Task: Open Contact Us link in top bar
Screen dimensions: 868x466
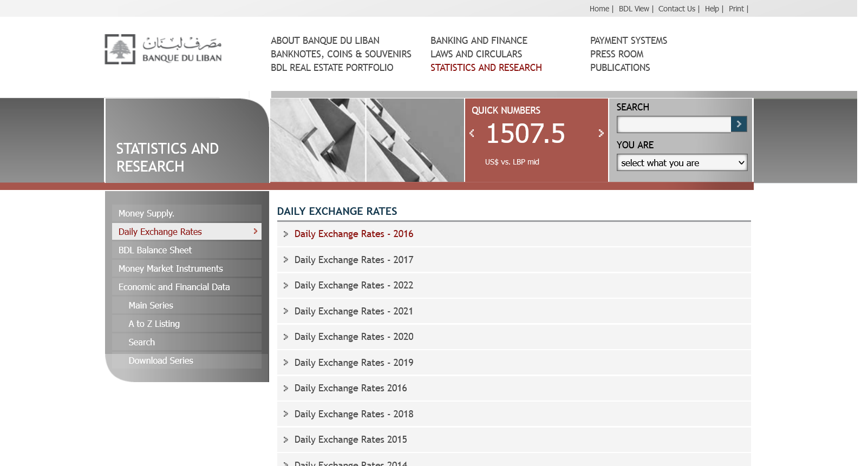Action: pyautogui.click(x=676, y=9)
